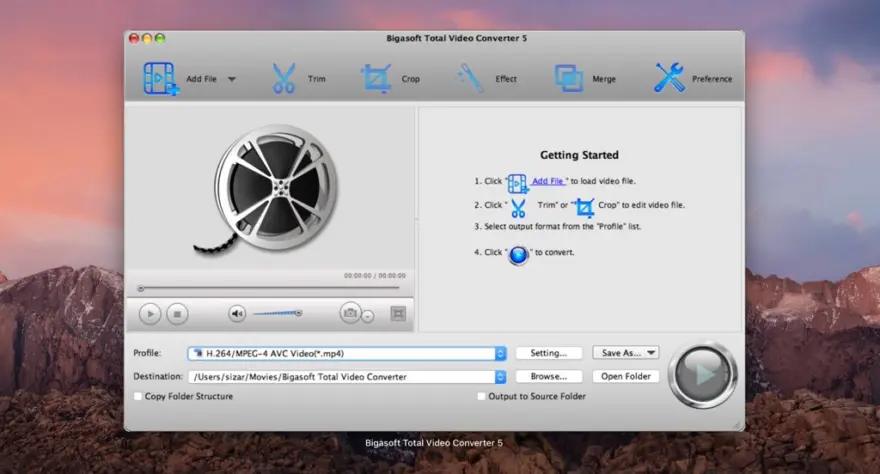Open the snapshot options dropdown arrow

click(368, 317)
